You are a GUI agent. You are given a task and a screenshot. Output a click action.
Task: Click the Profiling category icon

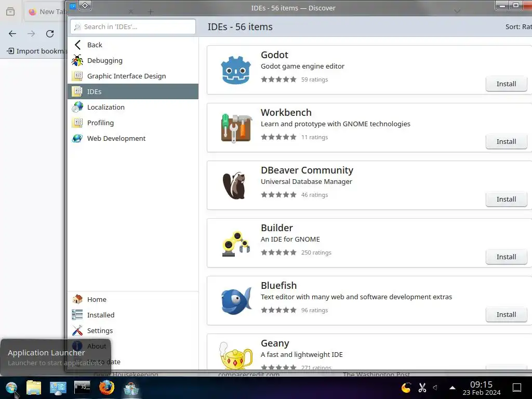[77, 123]
